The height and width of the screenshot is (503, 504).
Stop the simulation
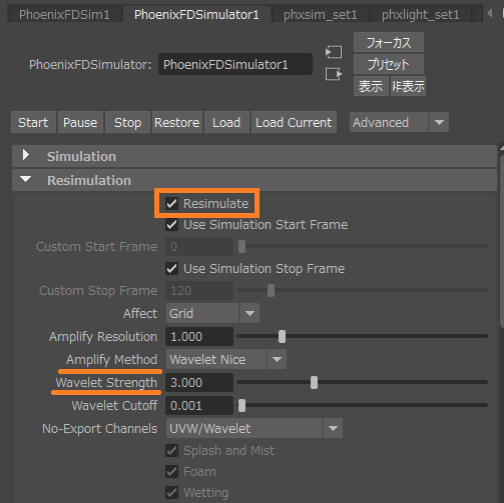tap(128, 122)
